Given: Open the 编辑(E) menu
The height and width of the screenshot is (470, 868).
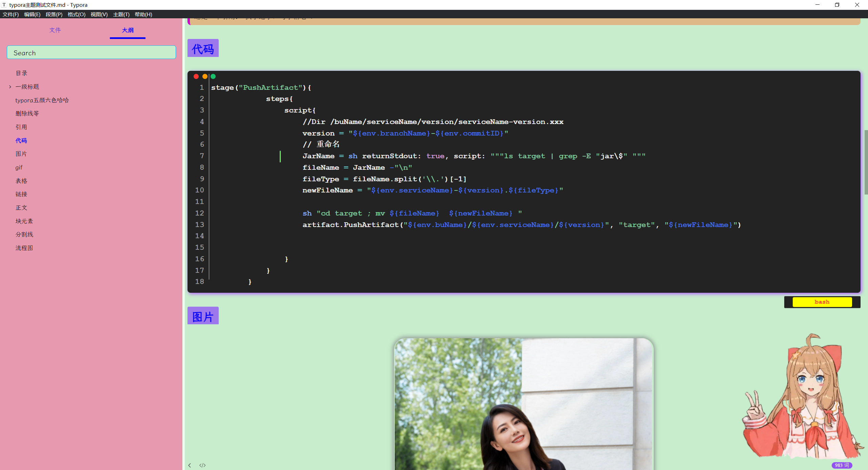Looking at the screenshot, I should pyautogui.click(x=32, y=14).
